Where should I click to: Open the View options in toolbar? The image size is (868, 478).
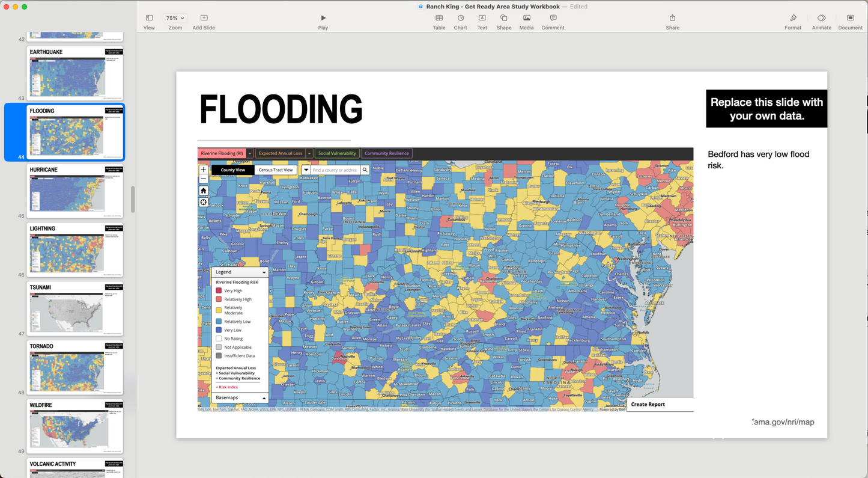[x=149, y=22]
